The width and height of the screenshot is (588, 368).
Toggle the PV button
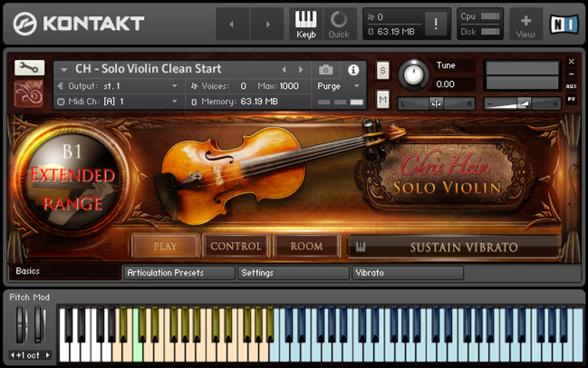pos(571,100)
